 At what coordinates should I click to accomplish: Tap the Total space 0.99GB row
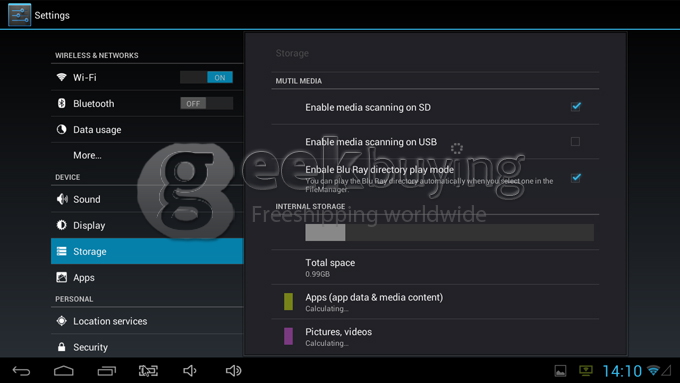(435, 267)
